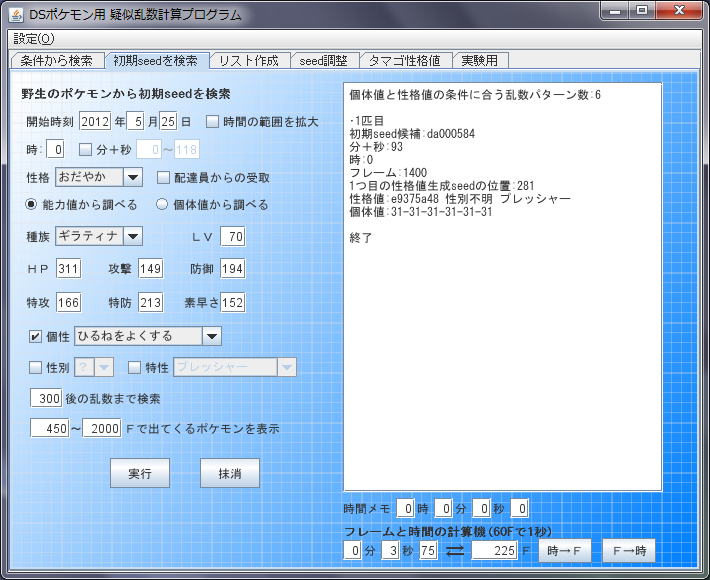This screenshot has height=580, width=710.
Task: Click the 300 後の乱数まで検索 field
Action: point(46,398)
